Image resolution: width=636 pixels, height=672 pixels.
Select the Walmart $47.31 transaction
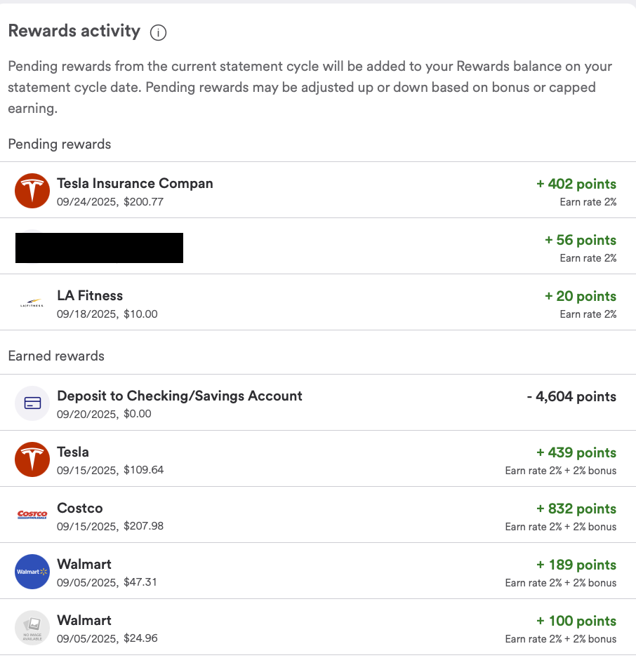[x=84, y=564]
